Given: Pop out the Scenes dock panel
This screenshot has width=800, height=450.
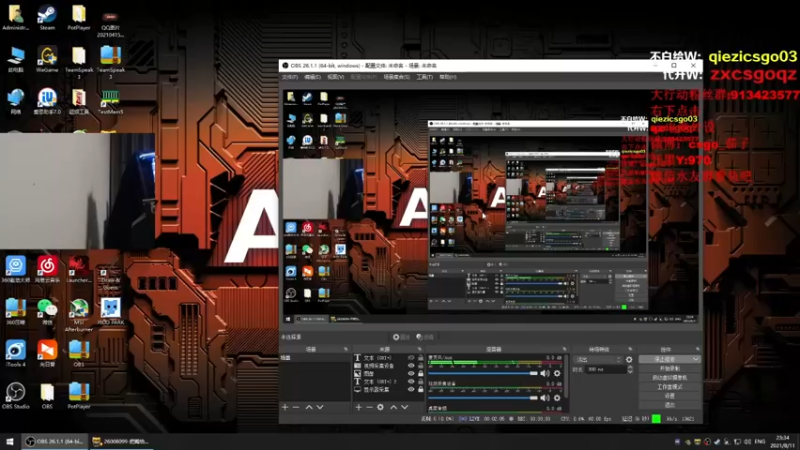Looking at the screenshot, I should click(x=345, y=349).
